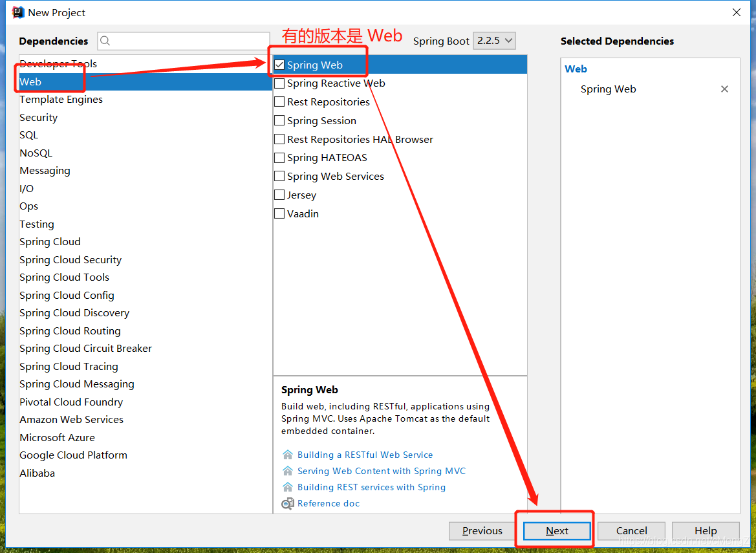The height and width of the screenshot is (553, 756).
Task: Select Spring Cloud Circuit Breaker category
Action: point(146,348)
